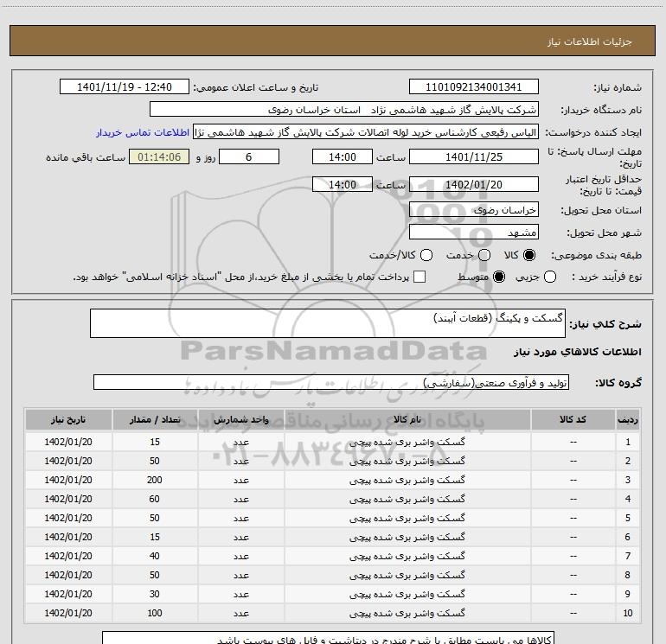Click the remaining time countdown field
Screen dimensions: 666x644
(x=158, y=157)
